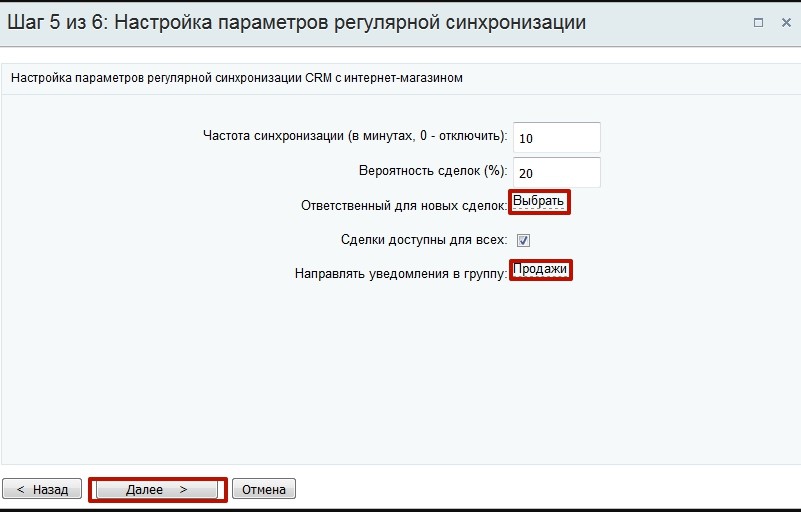Go back with the "< Назад" button
This screenshot has width=801, height=512.
click(x=42, y=490)
